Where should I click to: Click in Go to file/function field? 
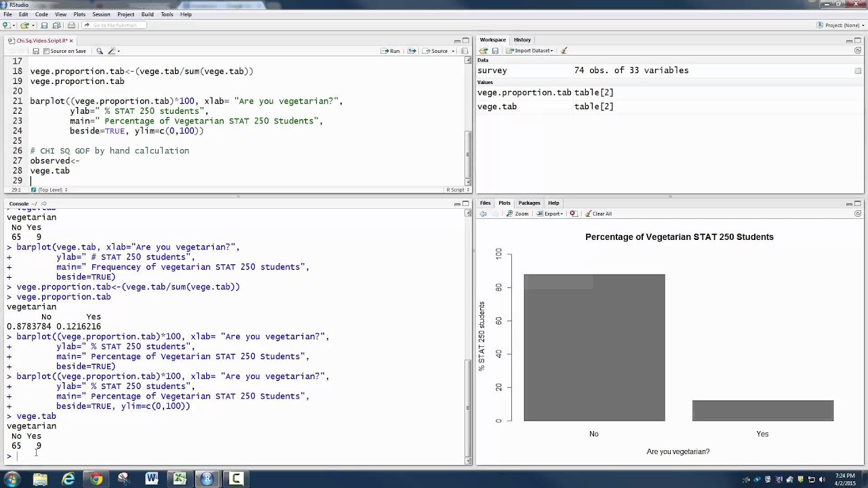pyautogui.click(x=115, y=25)
